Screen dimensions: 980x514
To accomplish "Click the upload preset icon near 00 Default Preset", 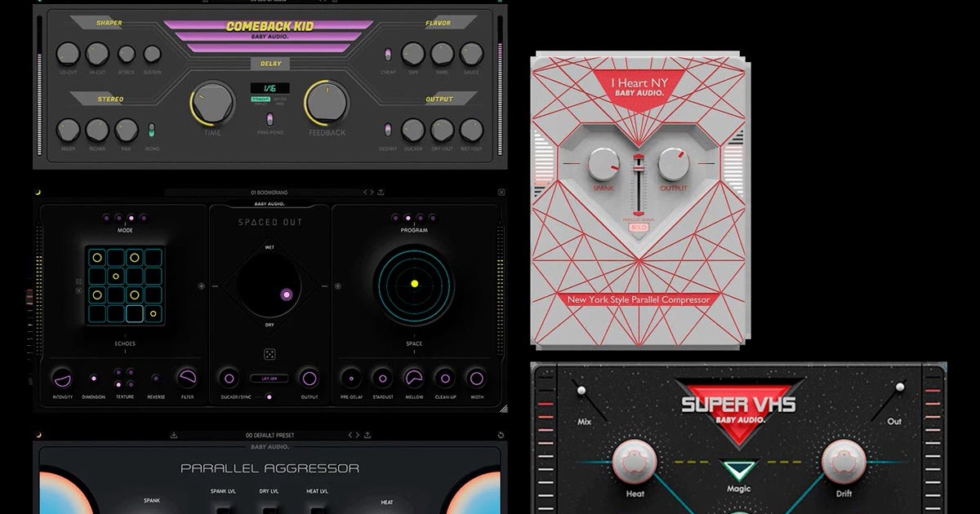I will tap(367, 435).
